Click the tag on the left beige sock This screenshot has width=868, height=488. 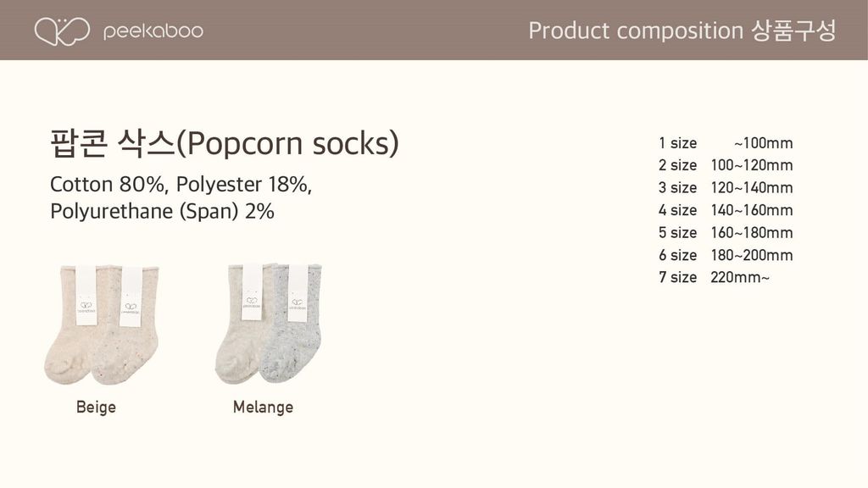pos(86,293)
